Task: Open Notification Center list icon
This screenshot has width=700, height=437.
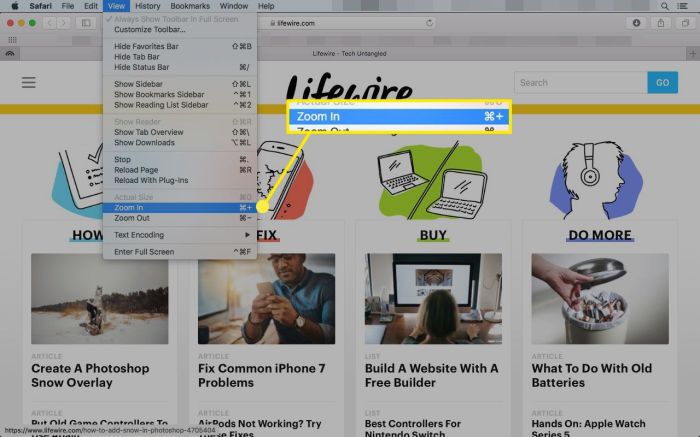Action: (x=682, y=6)
